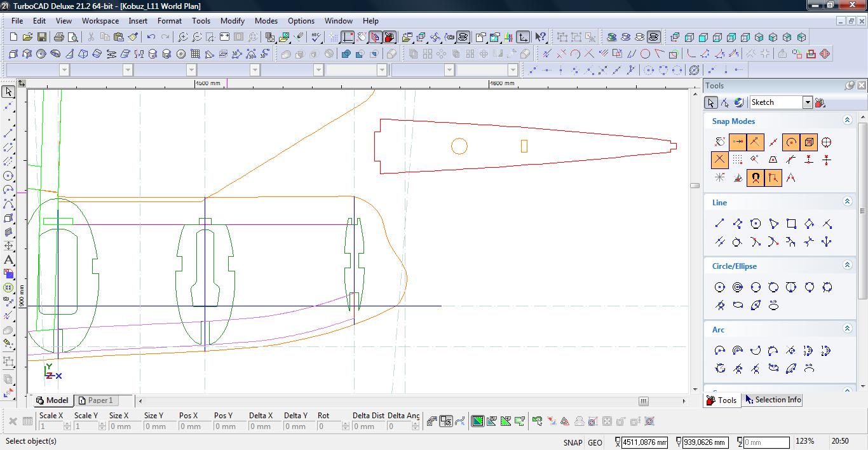Open the Insert menu
Viewport: 868px width, 450px height.
[138, 21]
